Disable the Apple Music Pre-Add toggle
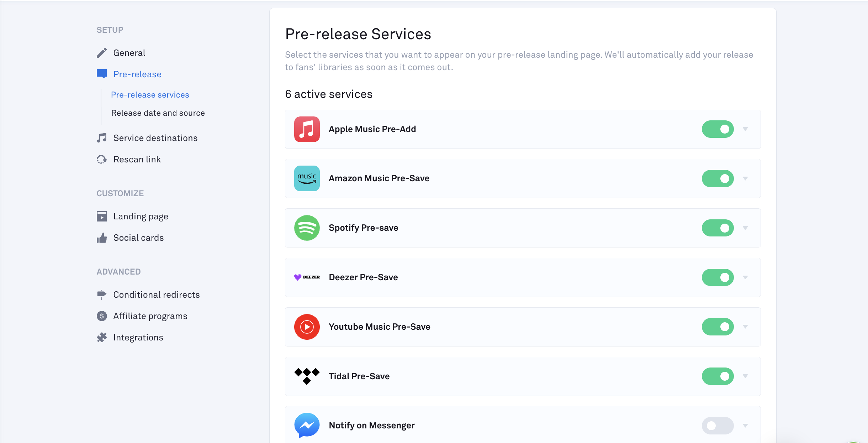 pos(718,129)
